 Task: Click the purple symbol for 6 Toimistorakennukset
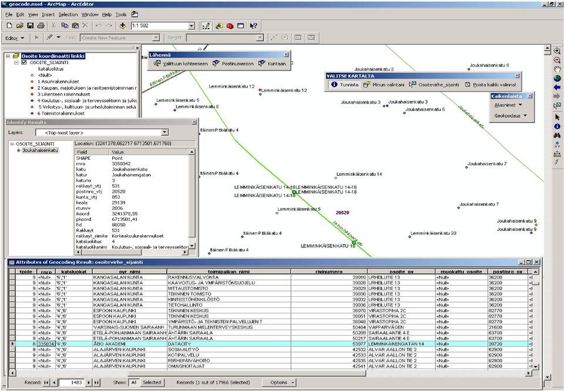[x=32, y=113]
